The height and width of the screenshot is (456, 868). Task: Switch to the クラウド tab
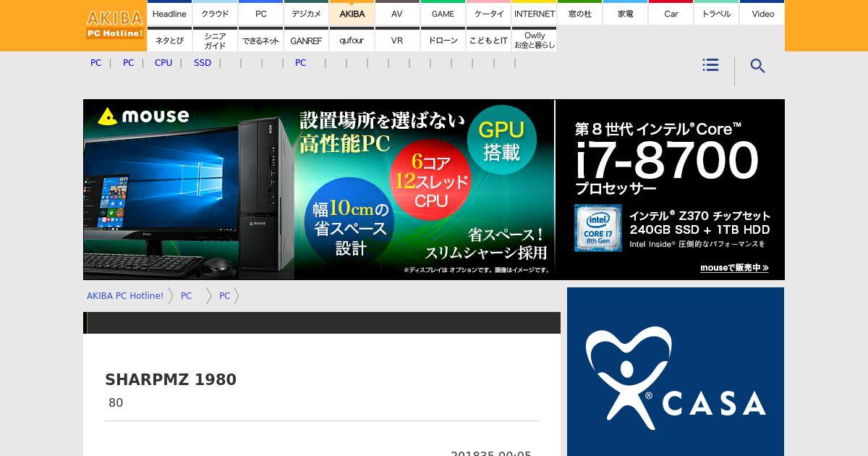[215, 14]
